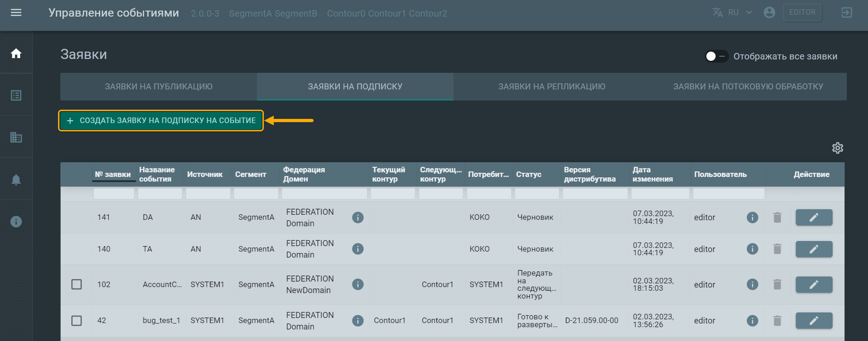
Task: Click 'Создать заявку на подписку на событие'
Action: click(x=161, y=121)
